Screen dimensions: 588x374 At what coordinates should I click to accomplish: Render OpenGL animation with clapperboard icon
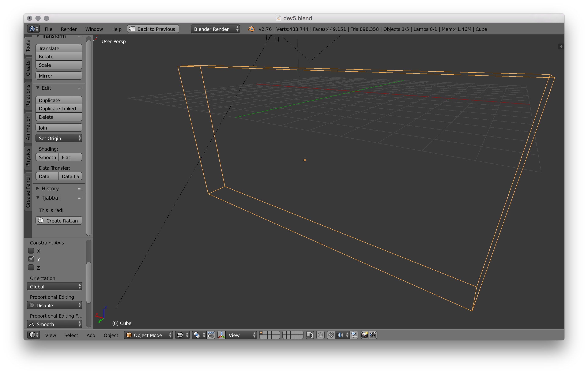[373, 335]
